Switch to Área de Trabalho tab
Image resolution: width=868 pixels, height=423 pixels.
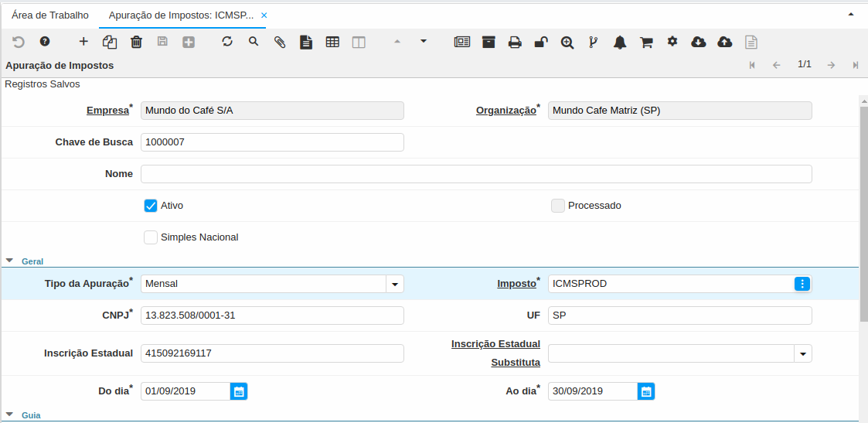coord(50,15)
